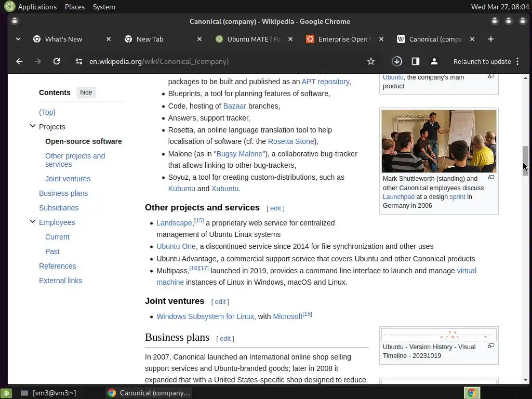This screenshot has height=399, width=532.
Task: Go to Business plans in contents
Action: coord(63,193)
